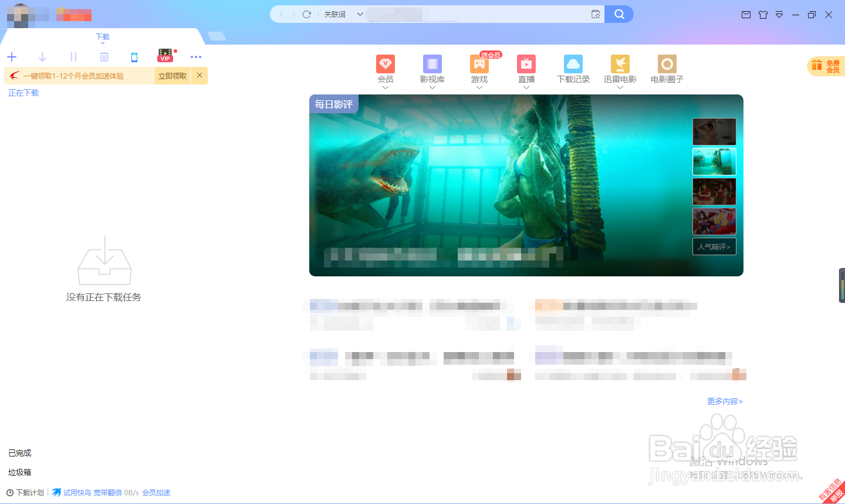Expand the chevron under 游戏
The height and width of the screenshot is (504, 845).
click(479, 87)
